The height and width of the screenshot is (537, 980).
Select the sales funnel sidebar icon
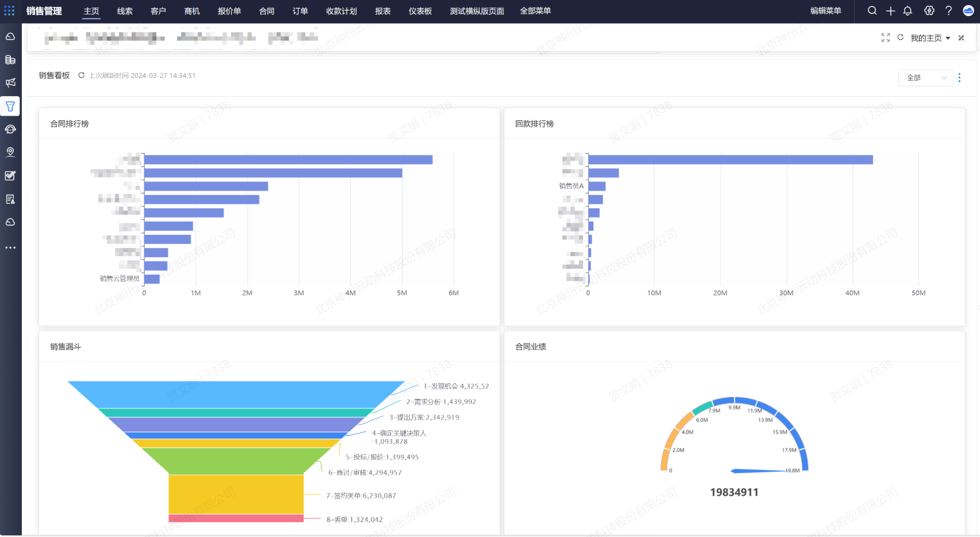[x=10, y=106]
